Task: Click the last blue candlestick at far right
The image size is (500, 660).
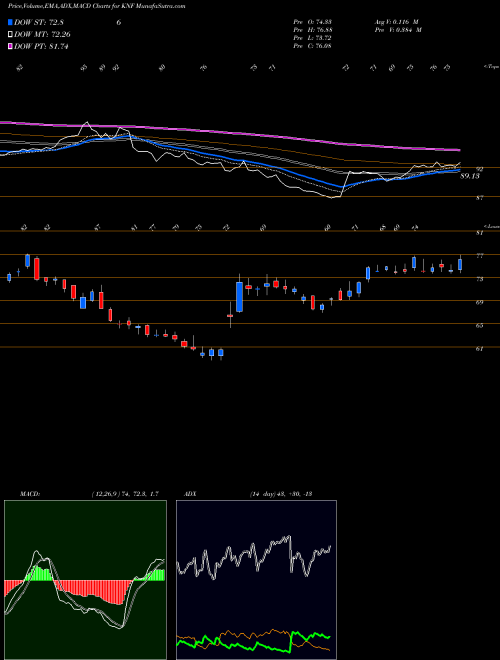Action: (x=460, y=264)
